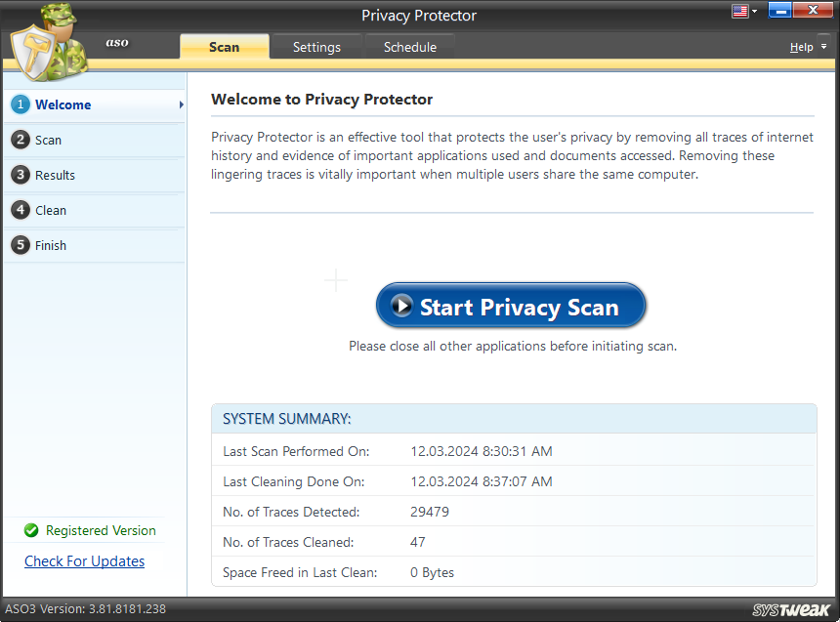
Task: Click the step 2 Scan numbered icon
Action: click(x=21, y=140)
